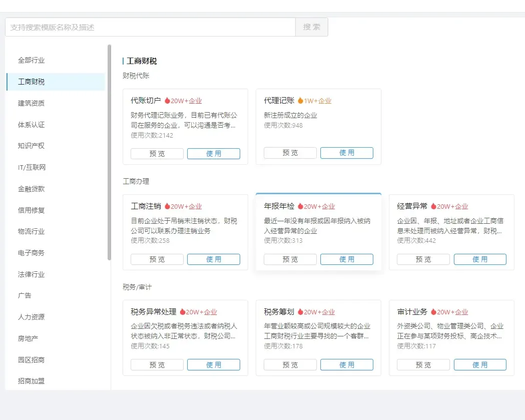Use the 审计业务 template
The image size is (525, 420).
(480, 365)
